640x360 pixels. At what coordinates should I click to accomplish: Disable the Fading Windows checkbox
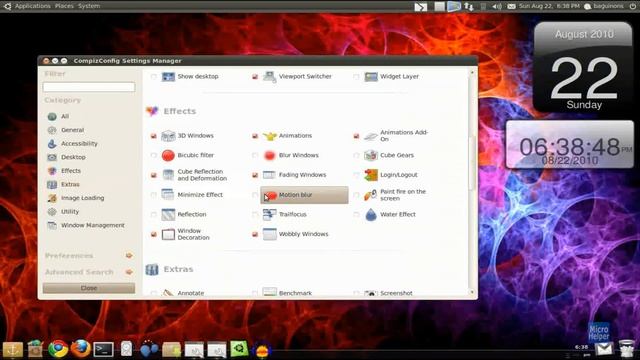point(255,175)
